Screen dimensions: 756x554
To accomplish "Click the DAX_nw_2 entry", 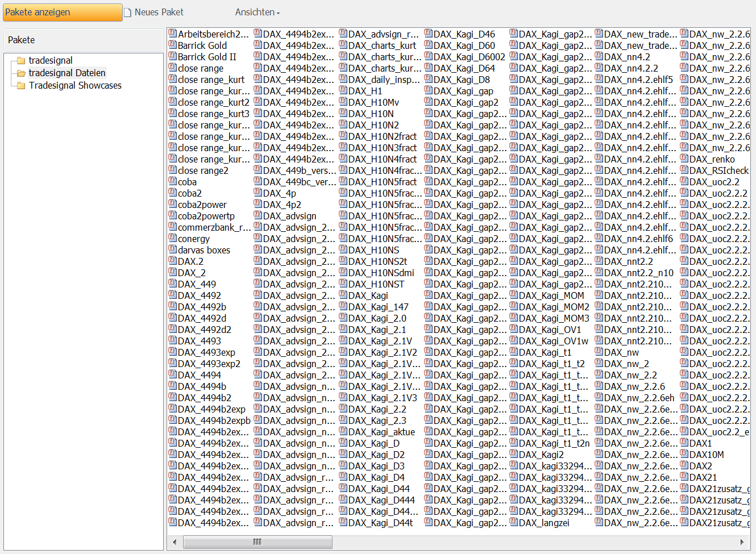I will [x=626, y=364].
